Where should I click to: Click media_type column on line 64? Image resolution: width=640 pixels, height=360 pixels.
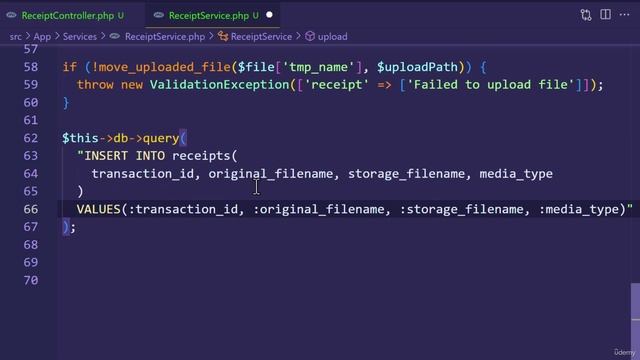tap(516, 174)
